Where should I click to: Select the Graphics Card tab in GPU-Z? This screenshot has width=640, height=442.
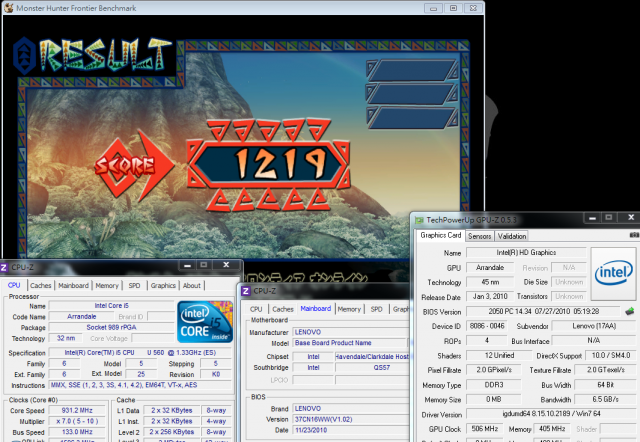point(440,235)
